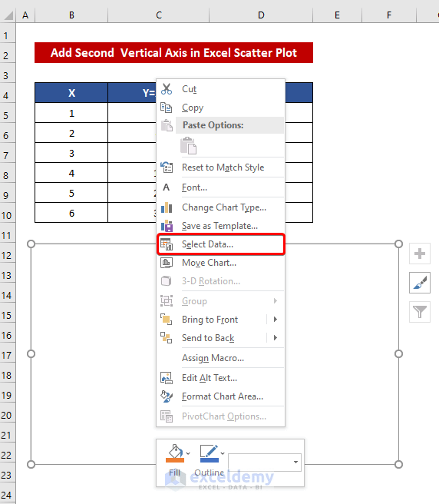
Task: Click the Cut scissors icon
Action: pos(167,89)
